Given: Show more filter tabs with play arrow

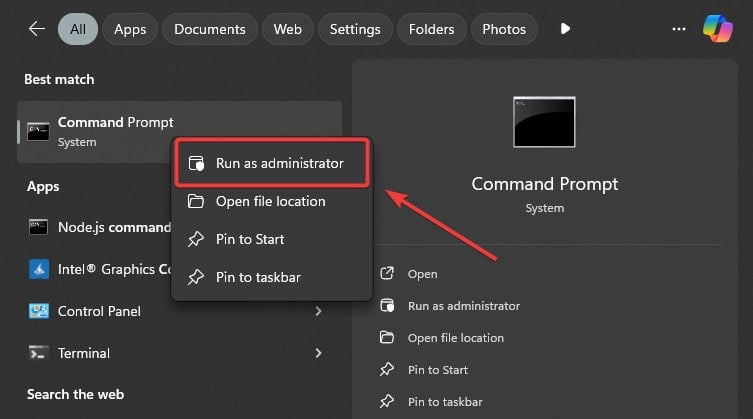Looking at the screenshot, I should pyautogui.click(x=565, y=29).
